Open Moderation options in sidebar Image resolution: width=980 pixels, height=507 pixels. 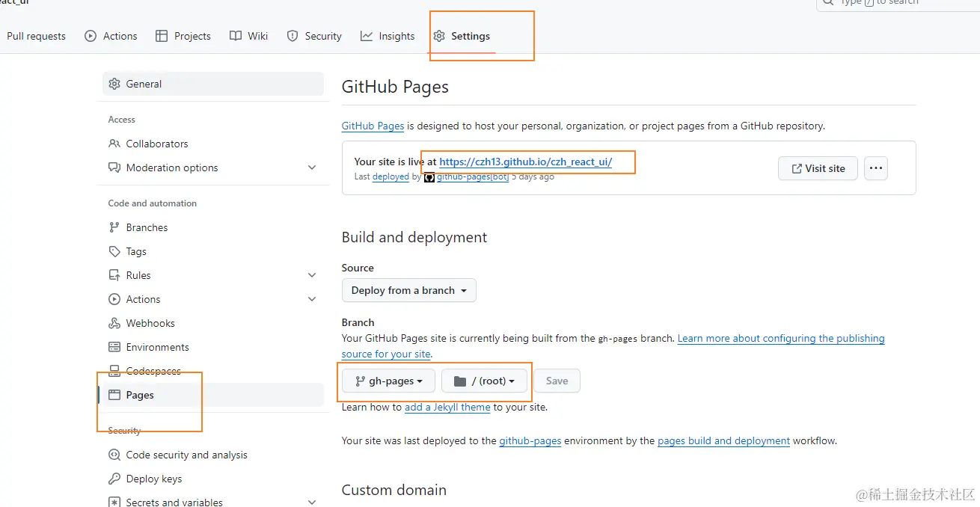pyautogui.click(x=213, y=168)
